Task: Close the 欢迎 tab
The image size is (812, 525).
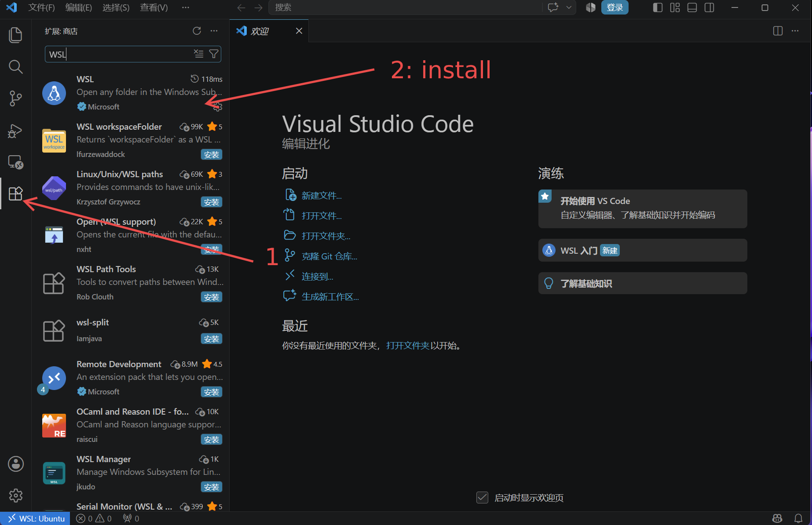Action: (x=299, y=31)
